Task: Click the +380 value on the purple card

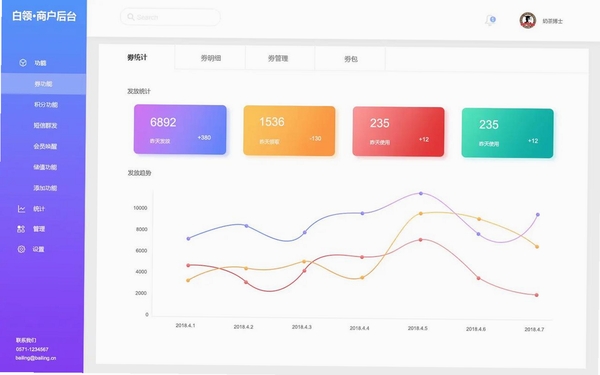Action: click(x=204, y=137)
